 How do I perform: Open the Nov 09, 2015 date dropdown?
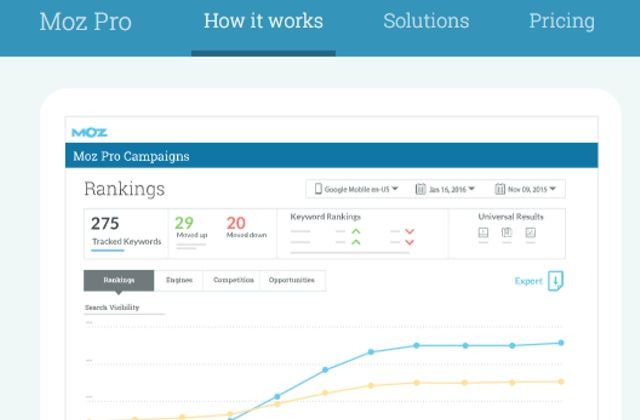click(529, 189)
